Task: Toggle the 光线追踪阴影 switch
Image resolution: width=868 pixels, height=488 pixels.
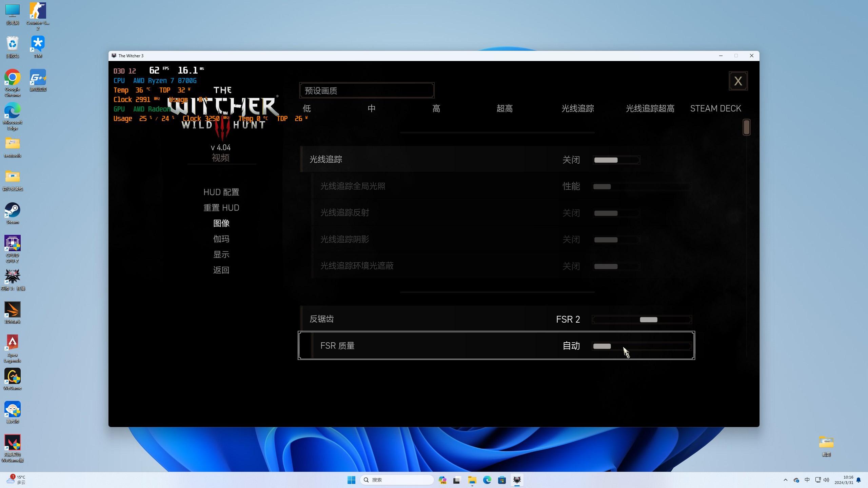Action: 616,240
